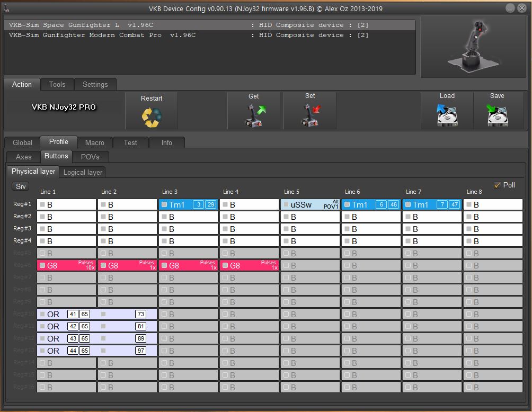Click the app icon in title bar corner
The height and width of the screenshot is (412, 532).
pos(6,8)
